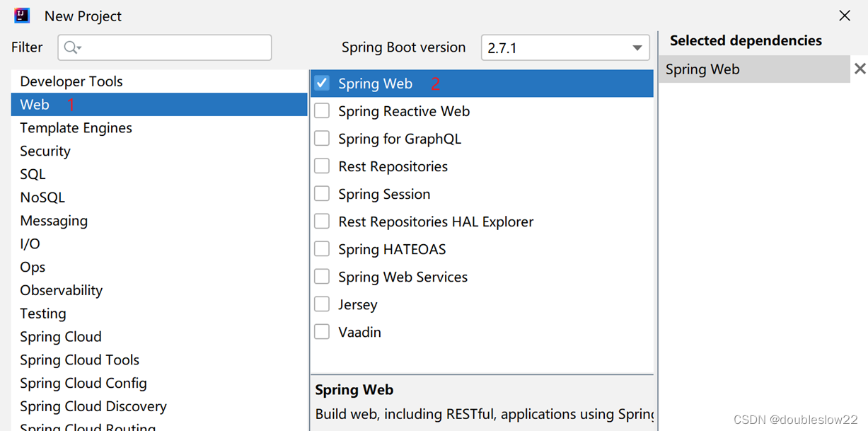Enable the Vaadin dependency
Image resolution: width=868 pixels, height=431 pixels.
tap(322, 331)
